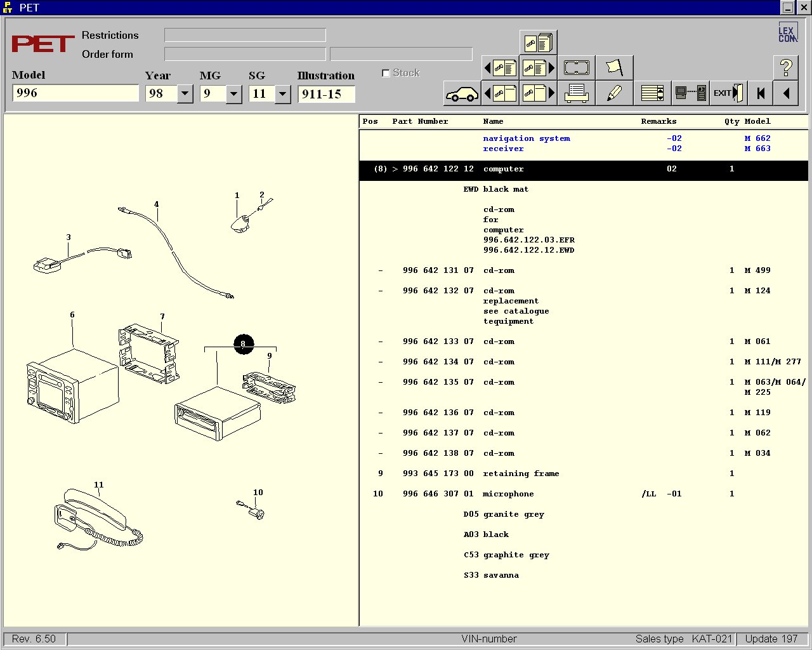The height and width of the screenshot is (650, 812).
Task: Click the Model input field showing 996
Action: (x=75, y=93)
